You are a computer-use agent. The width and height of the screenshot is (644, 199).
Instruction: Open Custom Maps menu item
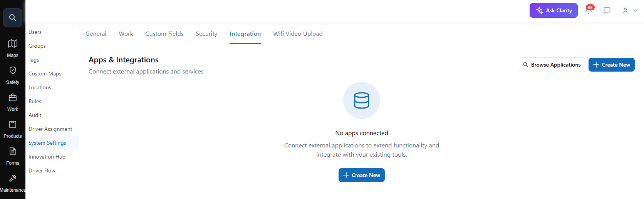pyautogui.click(x=52, y=74)
